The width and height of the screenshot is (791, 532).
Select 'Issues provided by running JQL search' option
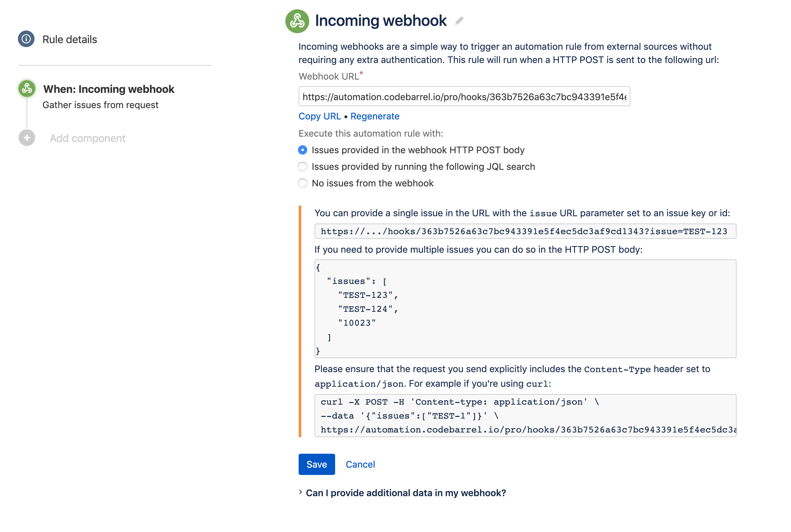302,166
